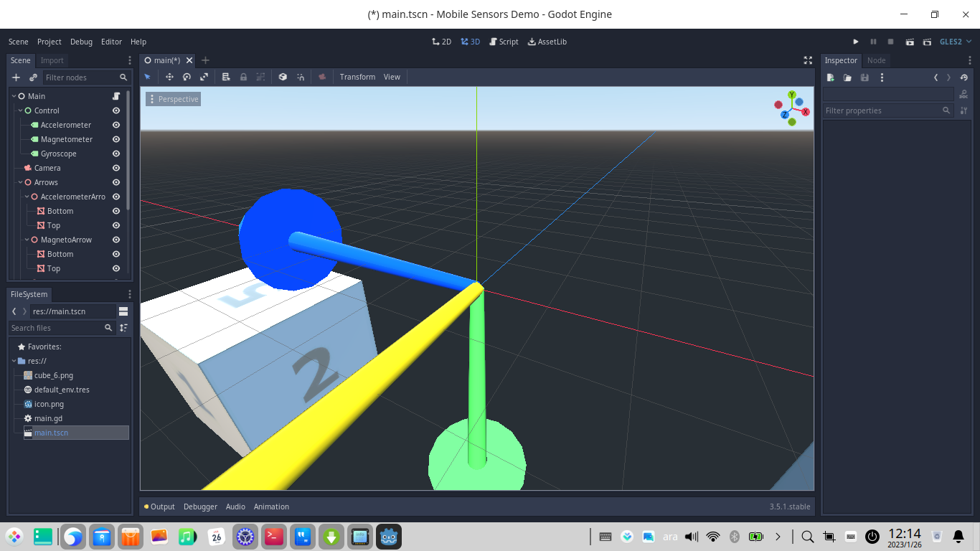Image resolution: width=980 pixels, height=551 pixels.
Task: Open the AssetLib workspace
Action: [x=547, y=42]
